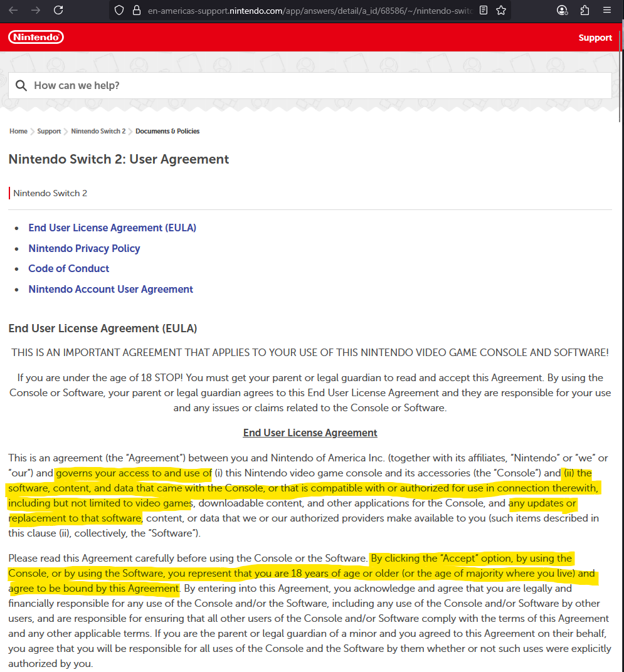Go to Home breadcrumb
624x672 pixels.
18,131
